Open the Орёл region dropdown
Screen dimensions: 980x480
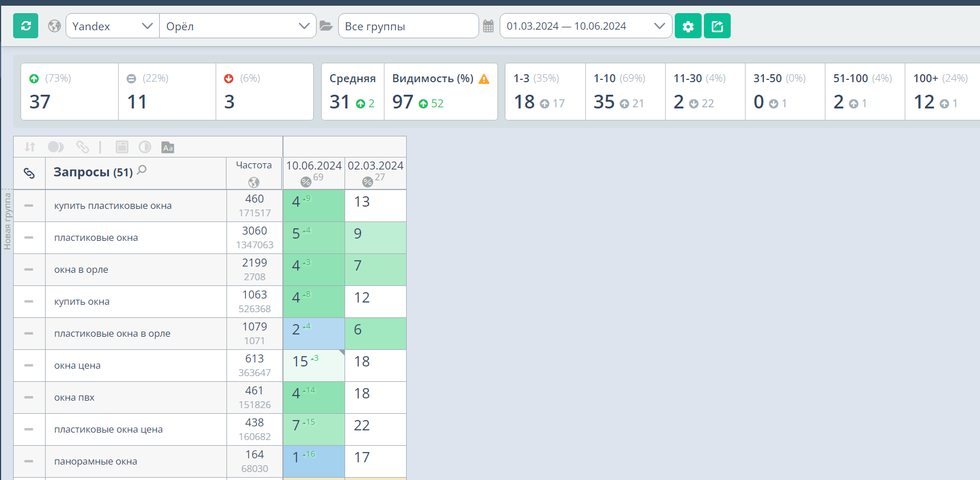[238, 26]
